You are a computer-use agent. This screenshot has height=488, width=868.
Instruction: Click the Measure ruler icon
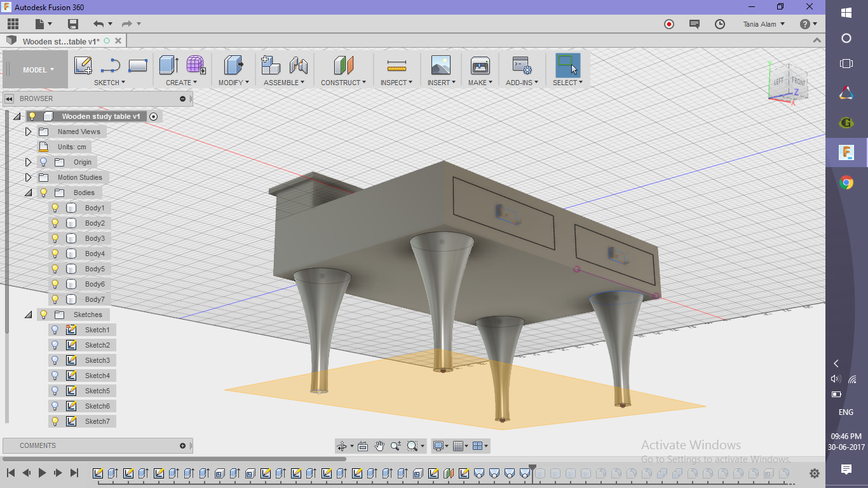397,65
